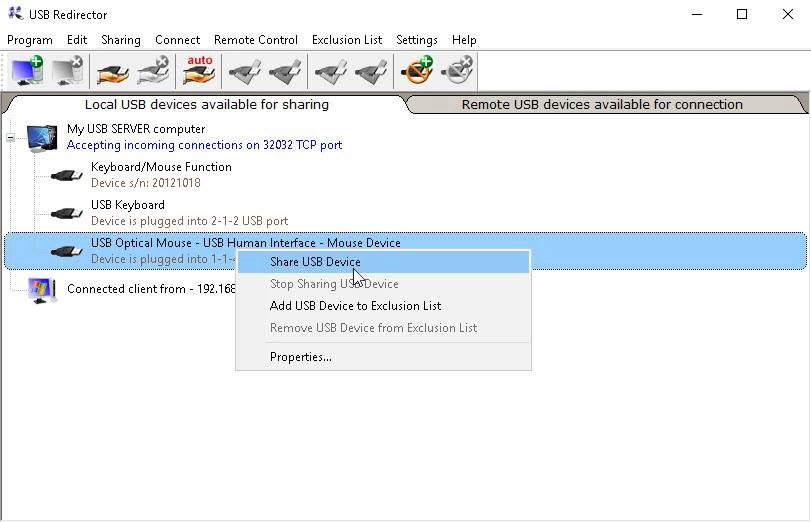The image size is (811, 522).
Task: Open the Help menu
Action: (x=464, y=40)
